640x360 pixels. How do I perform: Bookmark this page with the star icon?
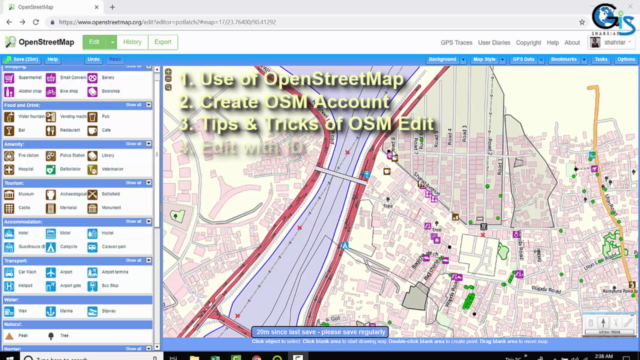582,22
